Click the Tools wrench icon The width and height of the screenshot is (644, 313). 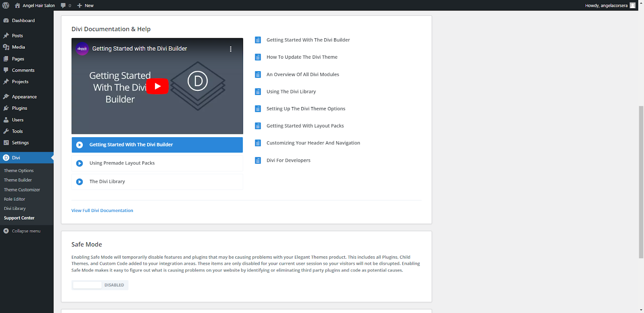pos(6,131)
